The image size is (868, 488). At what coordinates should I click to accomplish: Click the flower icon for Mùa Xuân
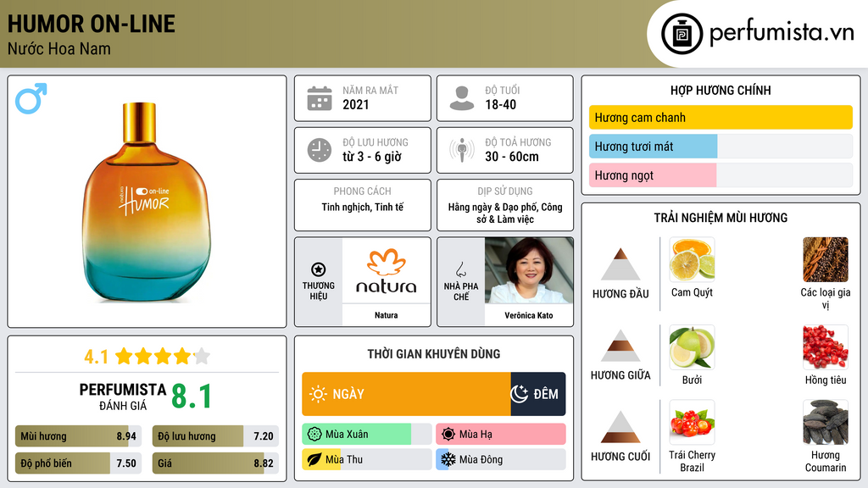314,435
